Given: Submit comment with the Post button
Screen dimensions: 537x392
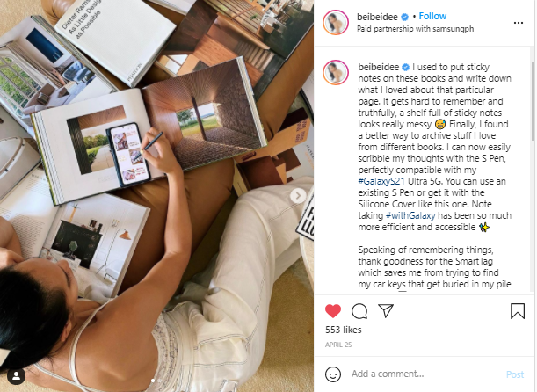Looking at the screenshot, I should pos(515,374).
